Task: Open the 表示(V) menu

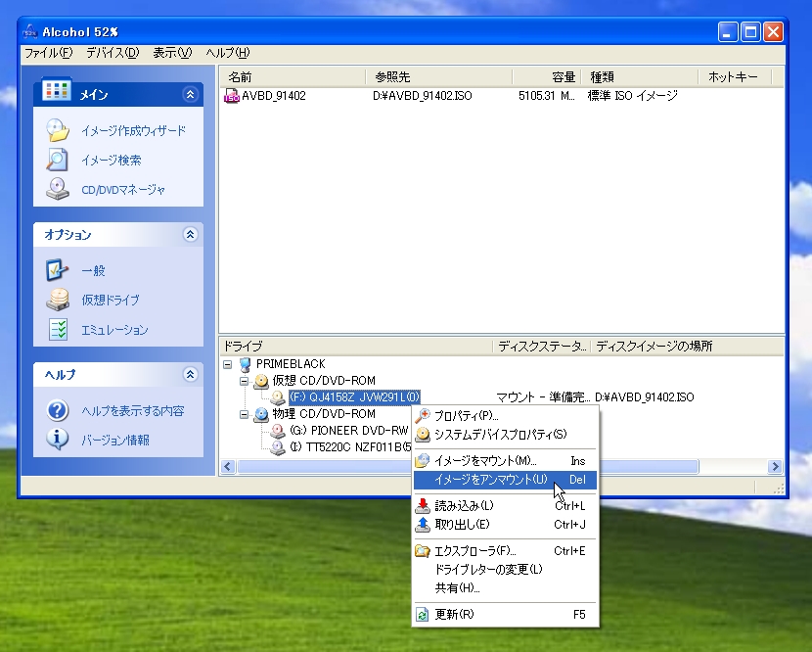Action: [x=172, y=53]
